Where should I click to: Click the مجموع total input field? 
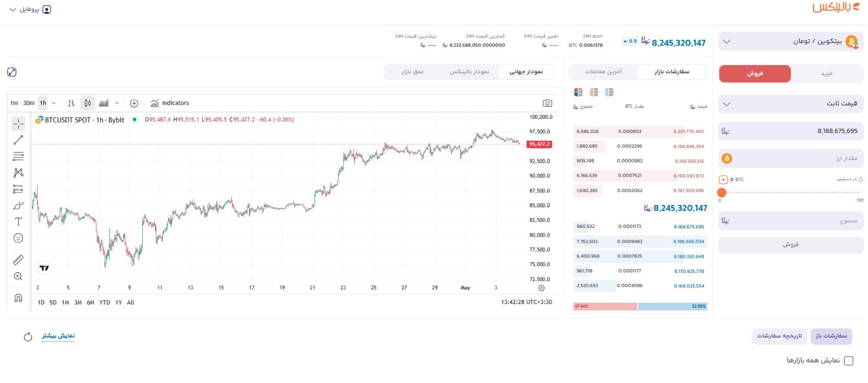point(791,221)
